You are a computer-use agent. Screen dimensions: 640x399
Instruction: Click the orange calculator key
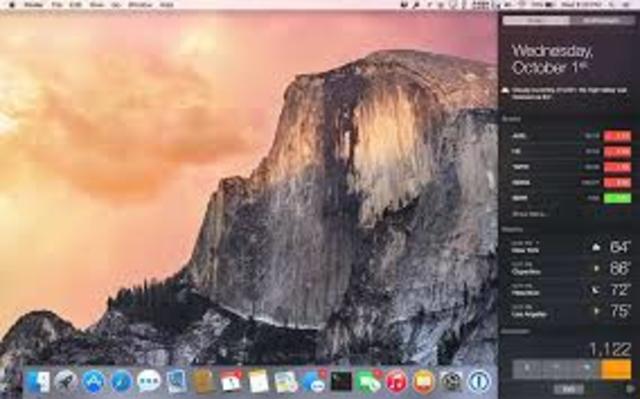pos(616,368)
